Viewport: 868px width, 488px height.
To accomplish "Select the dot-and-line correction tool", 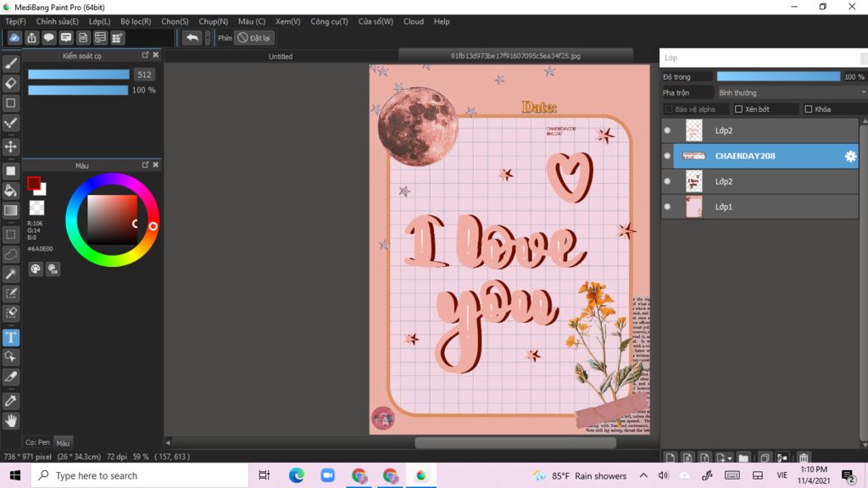I will 10,123.
